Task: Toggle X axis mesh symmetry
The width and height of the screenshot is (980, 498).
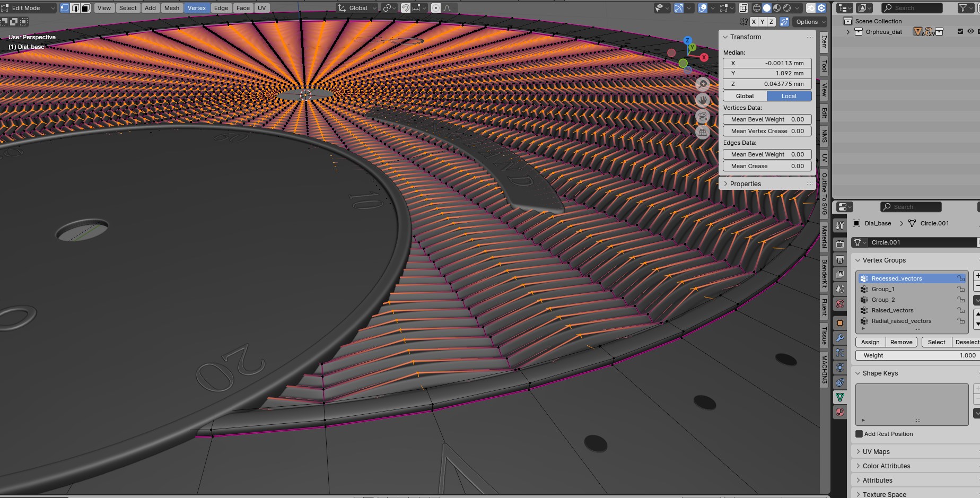Action: pos(754,22)
